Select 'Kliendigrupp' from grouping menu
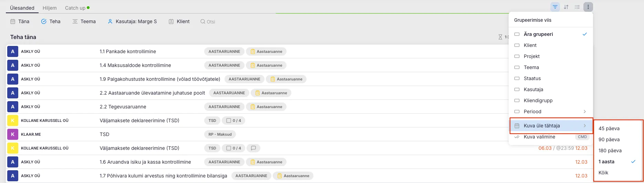The width and height of the screenshot is (644, 183). pyautogui.click(x=538, y=100)
